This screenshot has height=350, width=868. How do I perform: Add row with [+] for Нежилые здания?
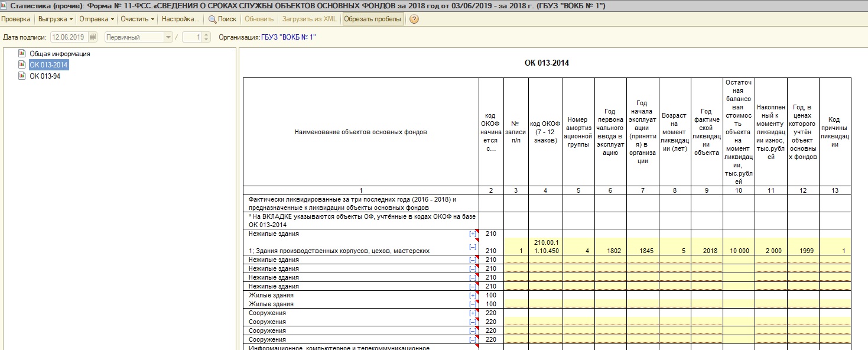pos(472,234)
